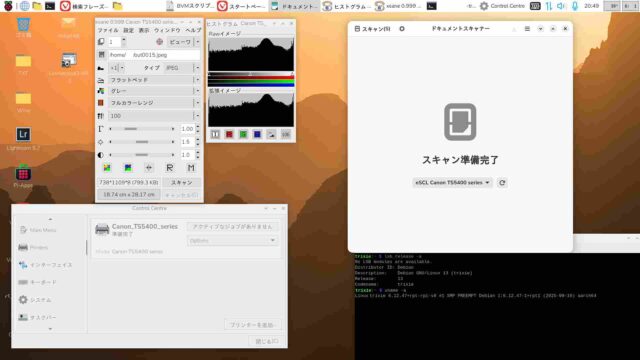Open the フルカラーレンジ dropdown

tap(154, 103)
